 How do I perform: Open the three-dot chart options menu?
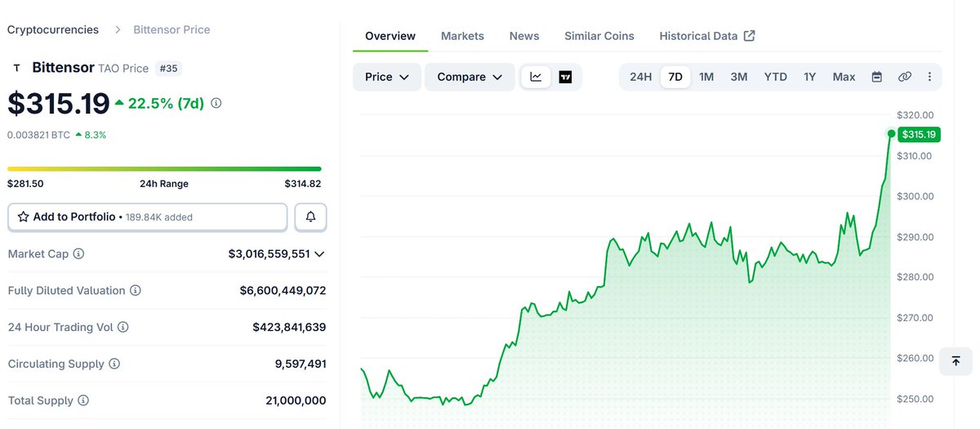click(929, 77)
